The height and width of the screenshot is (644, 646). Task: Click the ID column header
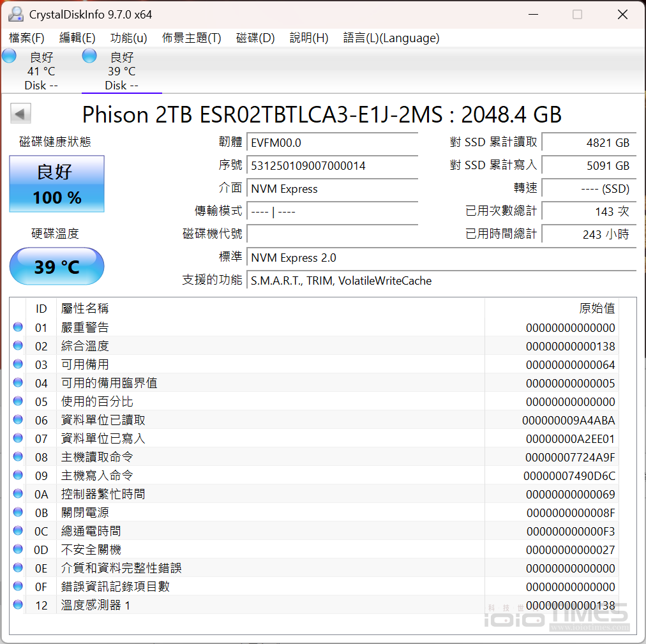41,308
